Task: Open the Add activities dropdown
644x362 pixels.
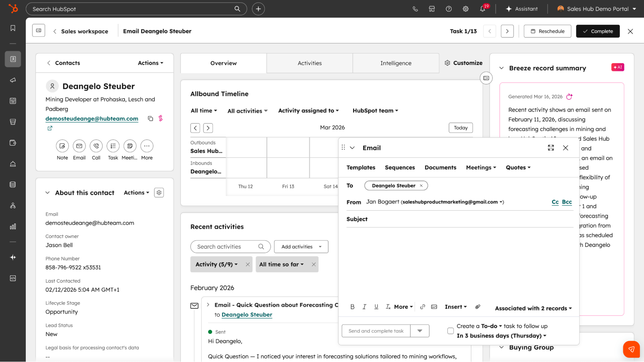Action: click(301, 247)
